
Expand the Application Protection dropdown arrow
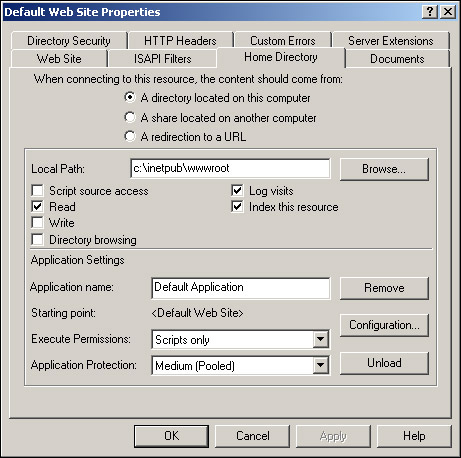320,365
